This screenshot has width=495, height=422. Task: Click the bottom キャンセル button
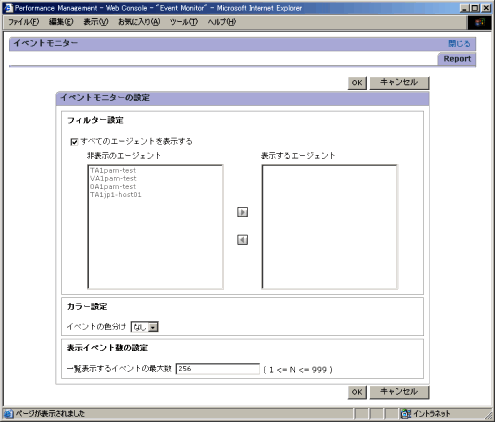tap(399, 392)
